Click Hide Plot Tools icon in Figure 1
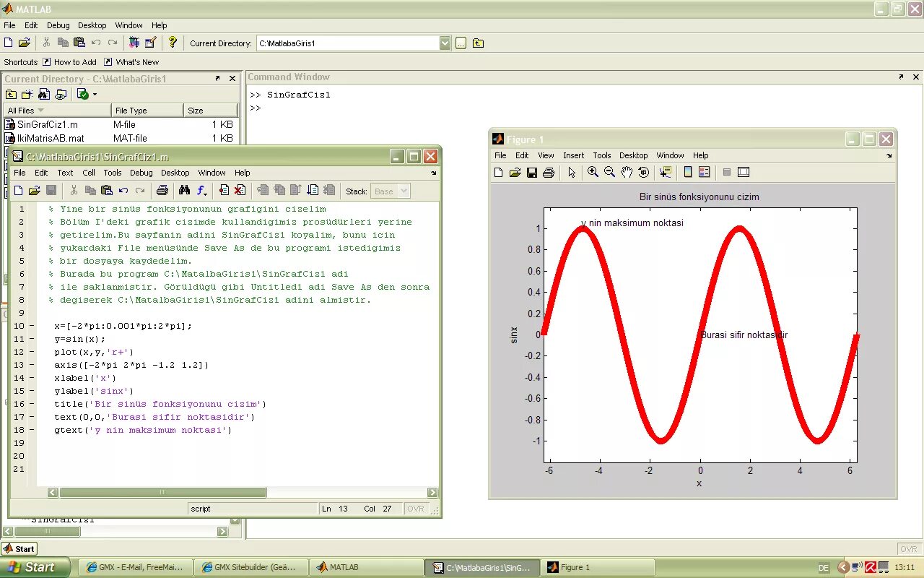This screenshot has width=924, height=578. pyautogui.click(x=727, y=172)
